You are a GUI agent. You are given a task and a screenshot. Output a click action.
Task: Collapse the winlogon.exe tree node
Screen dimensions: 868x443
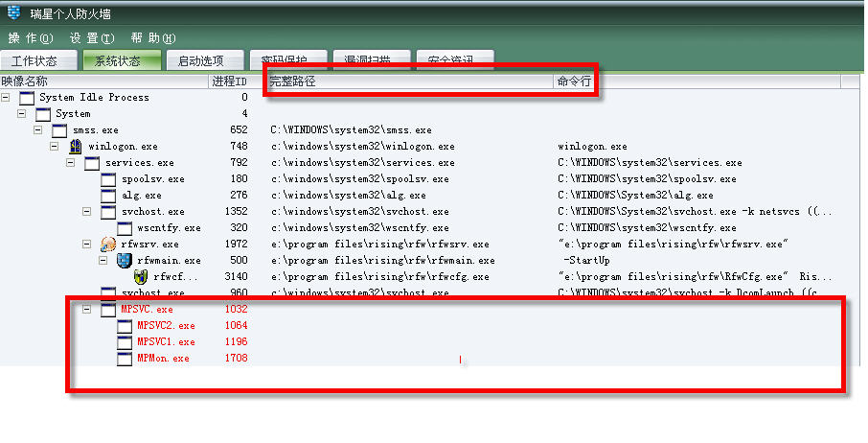pyautogui.click(x=55, y=146)
